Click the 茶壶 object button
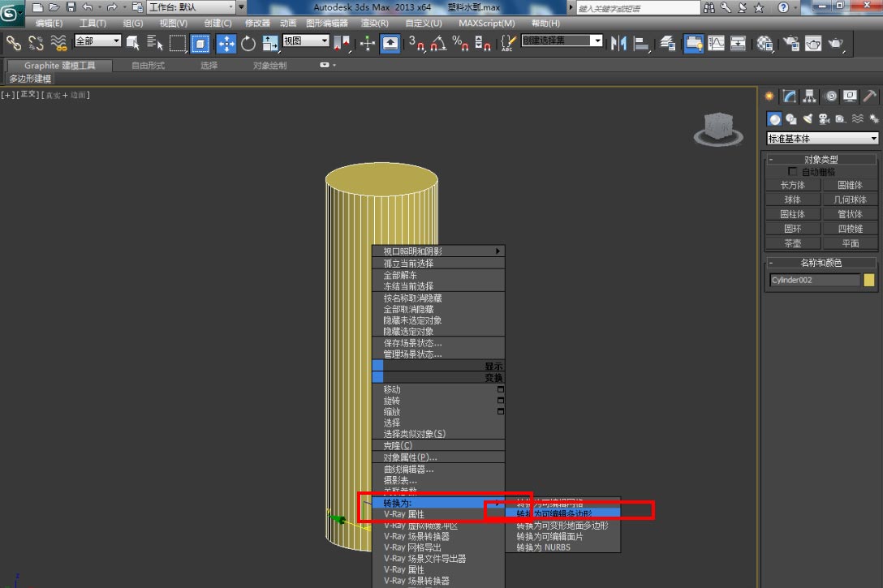Image resolution: width=883 pixels, height=588 pixels. [x=792, y=243]
